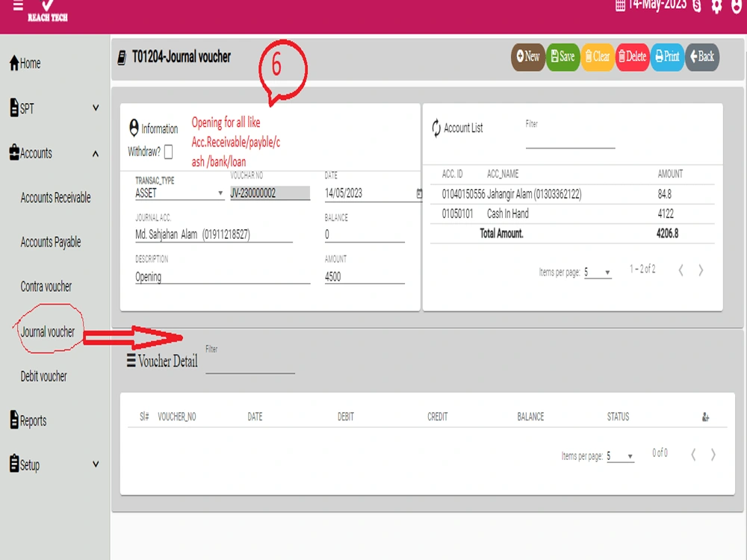
Task: Delete the voucher
Action: click(632, 57)
